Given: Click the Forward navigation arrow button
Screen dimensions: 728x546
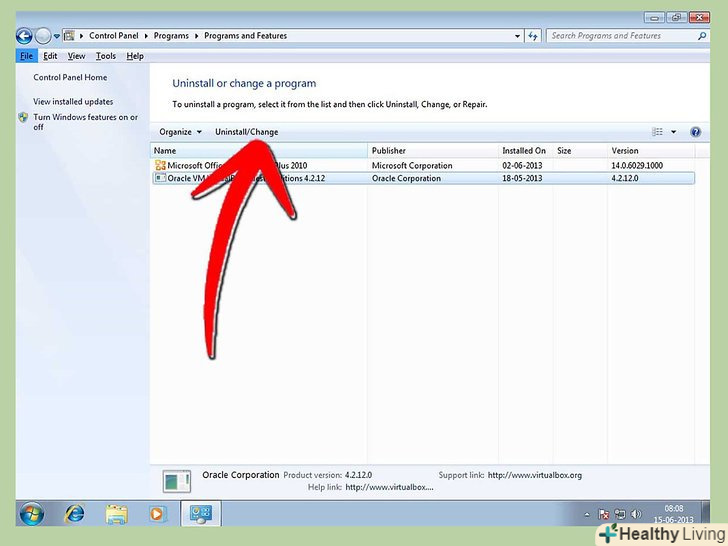Looking at the screenshot, I should click(43, 36).
